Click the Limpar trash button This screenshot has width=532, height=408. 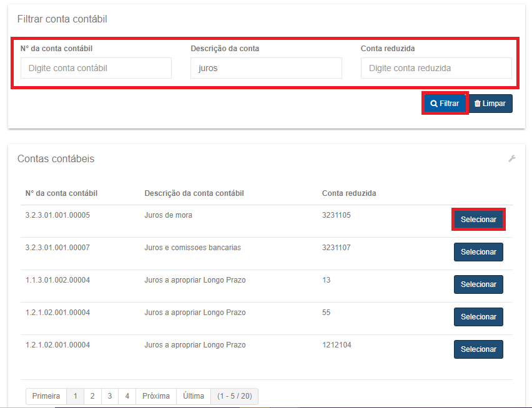pyautogui.click(x=490, y=104)
